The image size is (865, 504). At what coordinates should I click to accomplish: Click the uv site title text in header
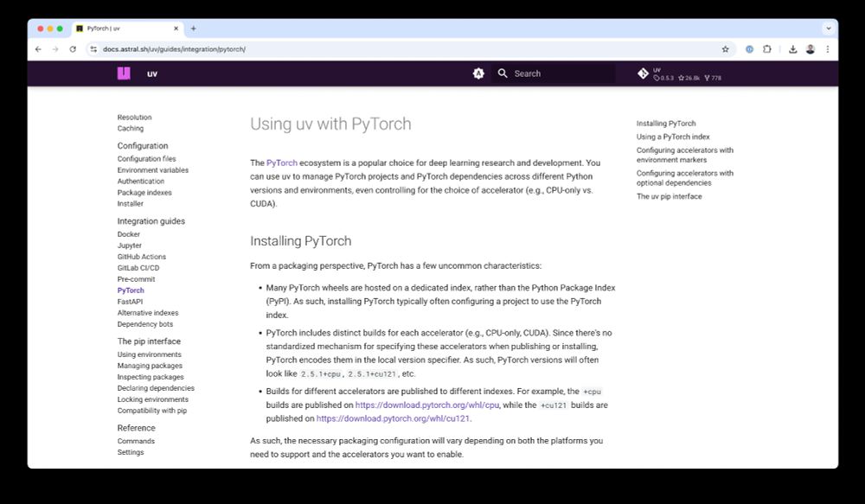click(152, 73)
